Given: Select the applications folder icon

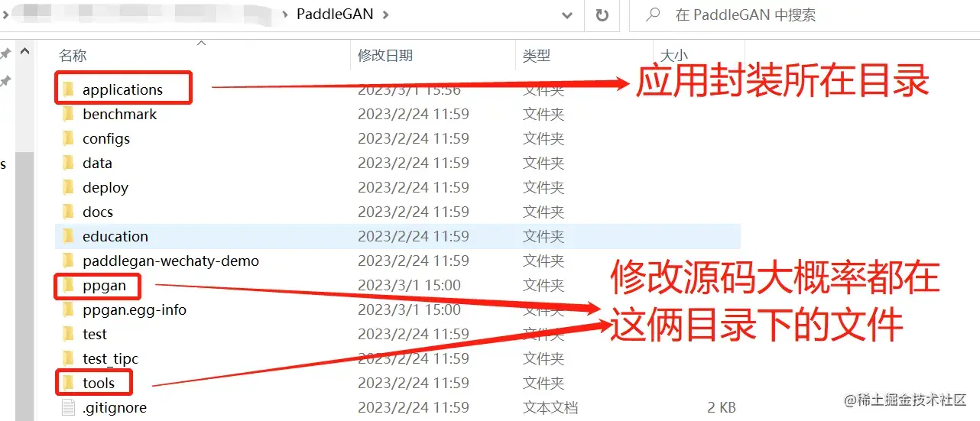Looking at the screenshot, I should (69, 90).
